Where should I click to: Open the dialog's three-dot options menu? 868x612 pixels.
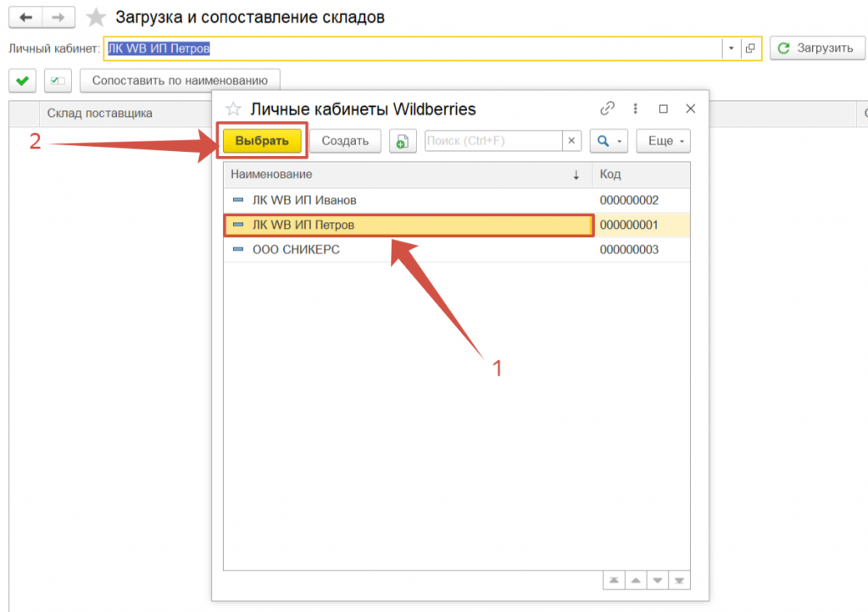[x=636, y=108]
